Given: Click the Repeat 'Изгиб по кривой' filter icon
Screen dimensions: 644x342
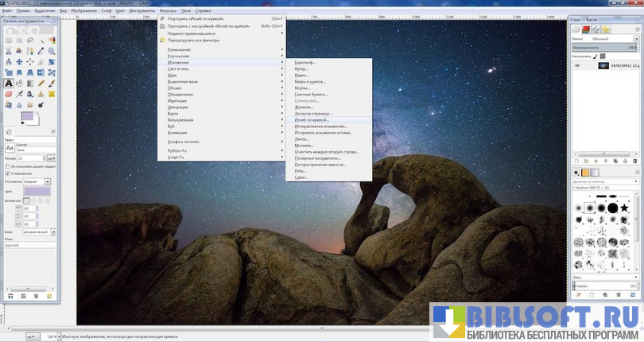Looking at the screenshot, I should [162, 18].
